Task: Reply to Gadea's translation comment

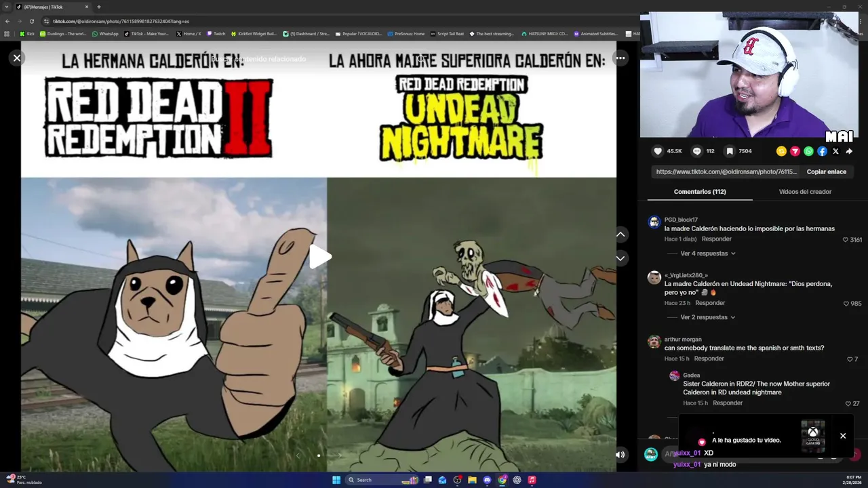Action: pos(728,403)
